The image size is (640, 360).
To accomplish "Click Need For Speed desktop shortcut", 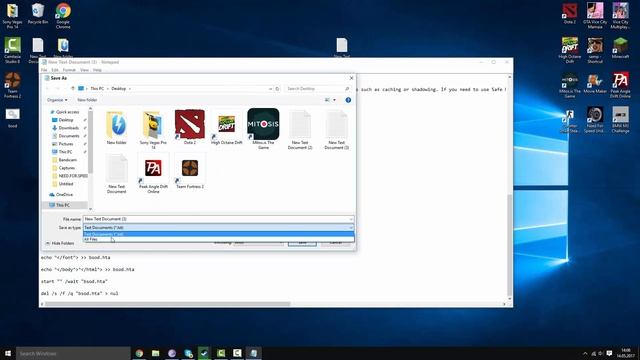I will [595, 120].
